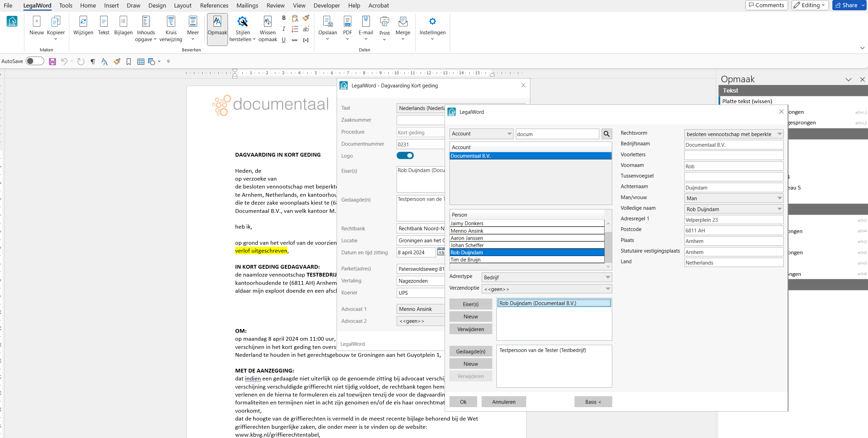
Task: Click the Basis < button
Action: coord(593,402)
